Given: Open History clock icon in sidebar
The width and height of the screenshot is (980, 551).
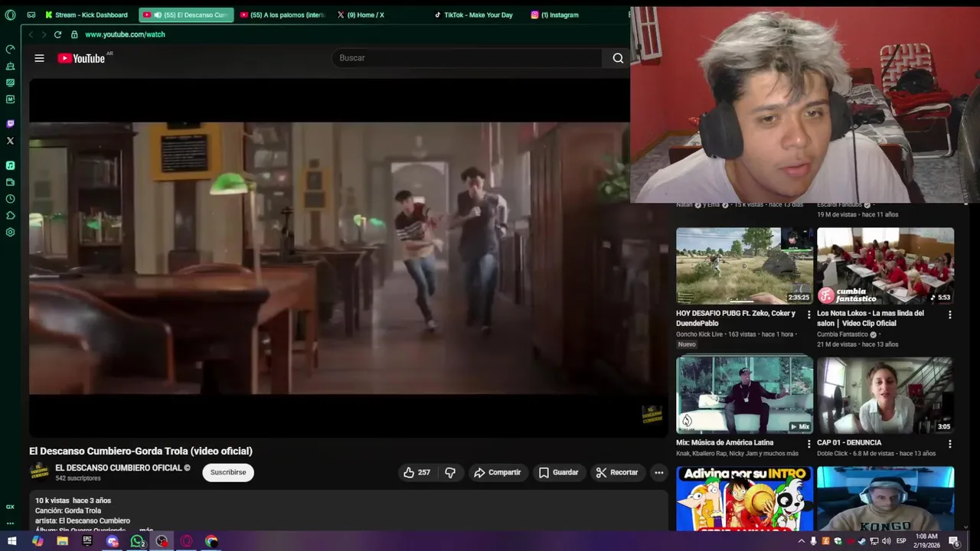Looking at the screenshot, I should (x=10, y=199).
